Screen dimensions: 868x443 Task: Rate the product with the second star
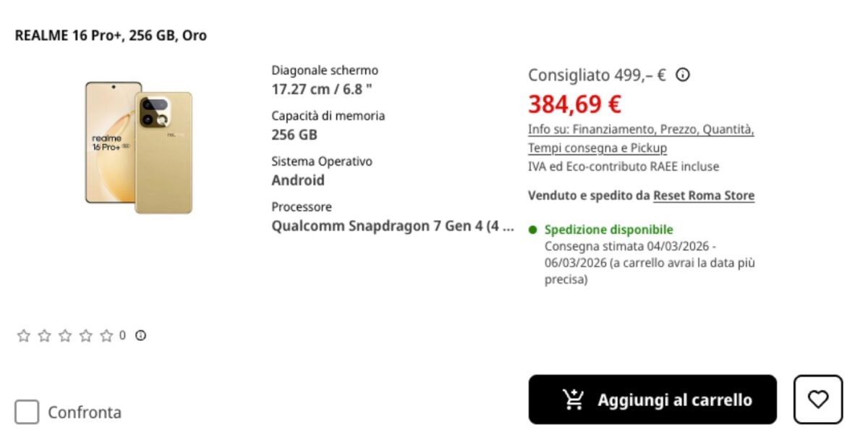pos(45,335)
